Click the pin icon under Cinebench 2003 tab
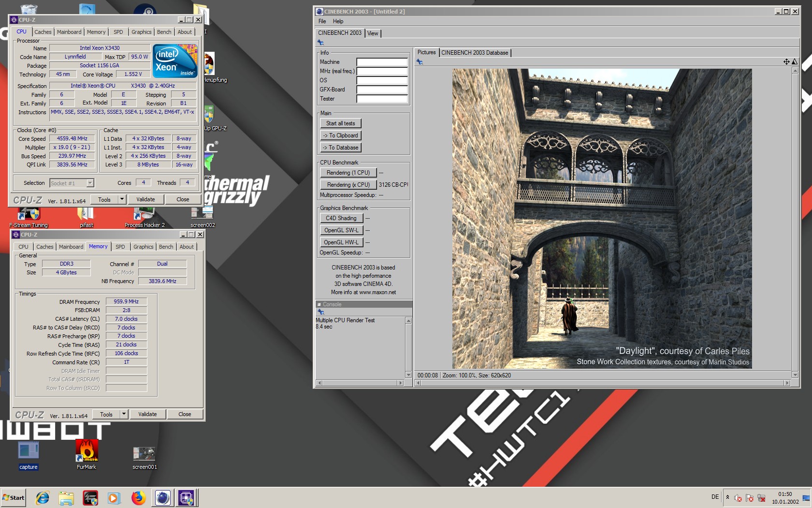 [320, 43]
